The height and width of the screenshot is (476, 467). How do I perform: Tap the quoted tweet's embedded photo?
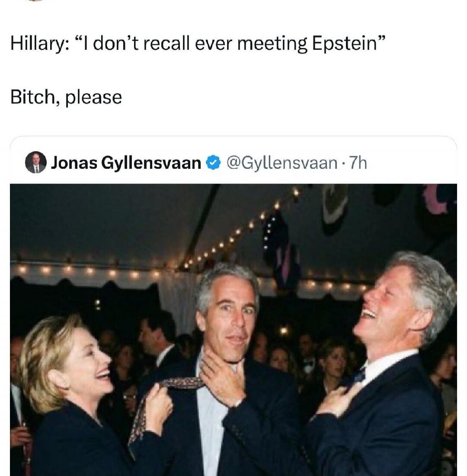[233, 329]
